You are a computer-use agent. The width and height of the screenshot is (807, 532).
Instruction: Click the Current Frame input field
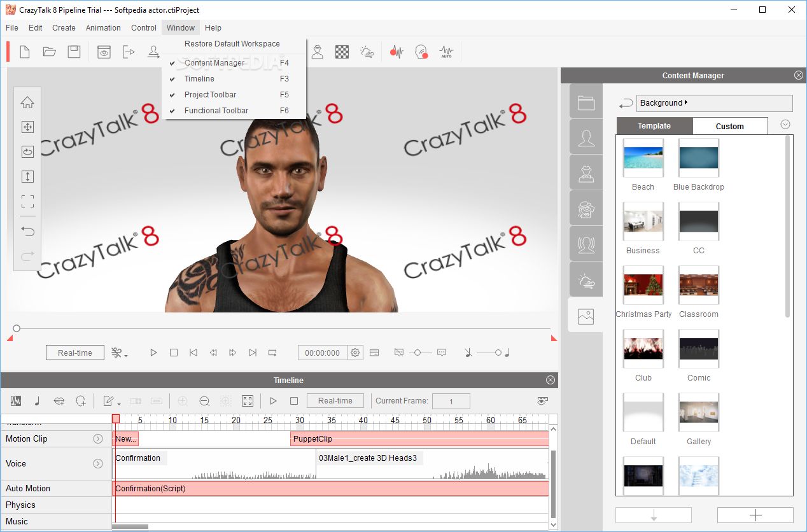tap(451, 402)
